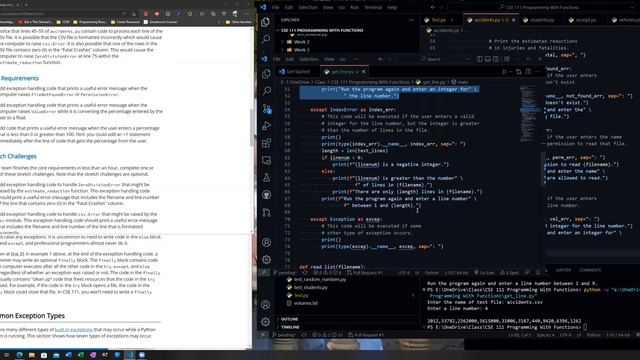Go back in back VS Code window title bar
The height and width of the screenshot is (360, 640).
click(x=433, y=7)
